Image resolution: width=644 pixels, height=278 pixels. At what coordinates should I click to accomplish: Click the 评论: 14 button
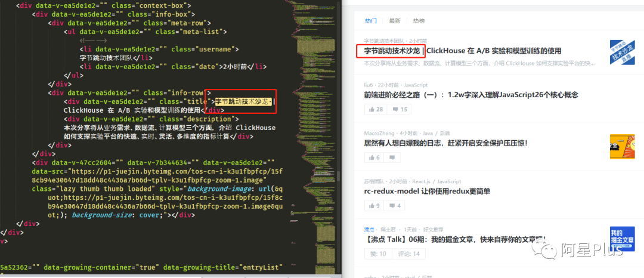click(x=408, y=254)
